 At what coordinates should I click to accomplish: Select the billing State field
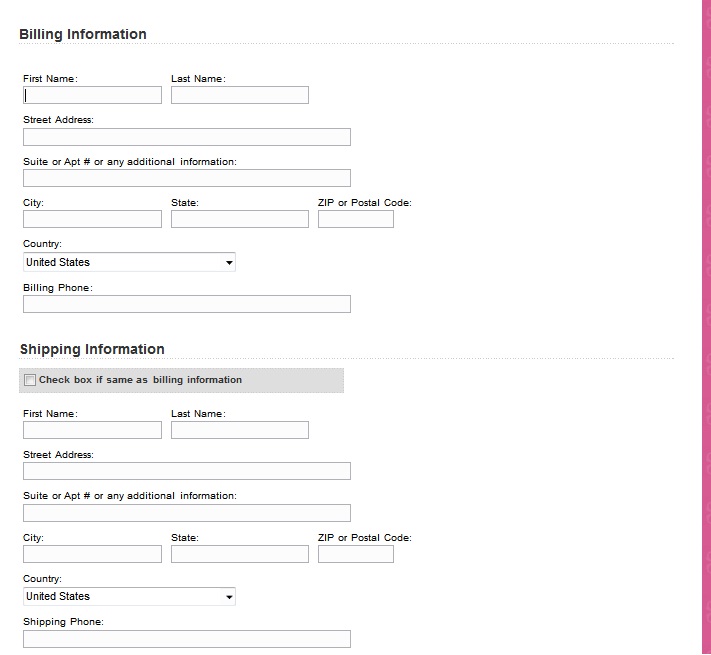point(240,219)
